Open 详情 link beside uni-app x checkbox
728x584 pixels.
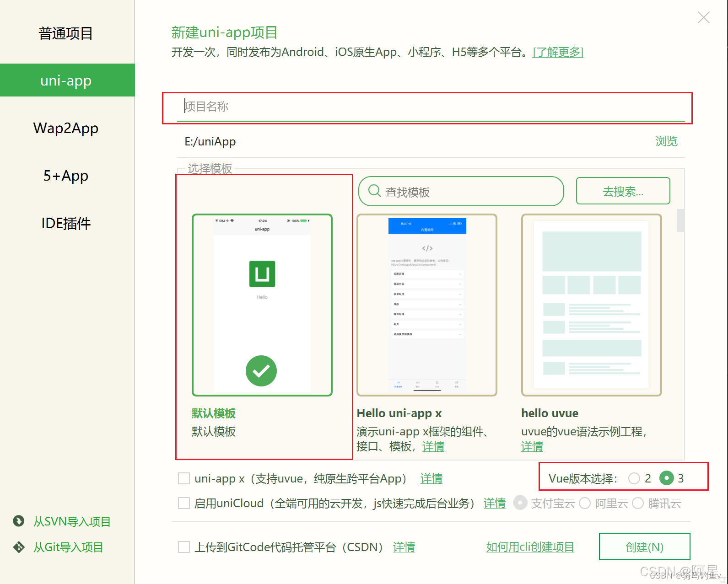tap(431, 478)
